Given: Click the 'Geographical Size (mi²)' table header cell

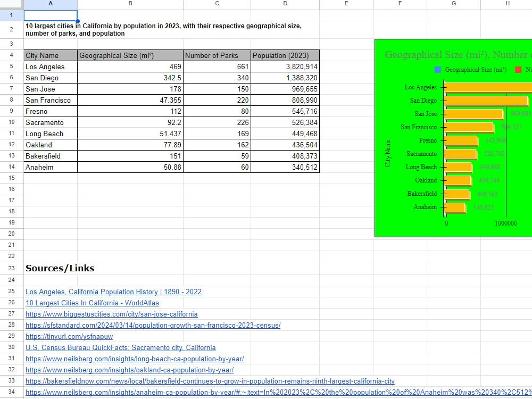Looking at the screenshot, I should [x=130, y=56].
